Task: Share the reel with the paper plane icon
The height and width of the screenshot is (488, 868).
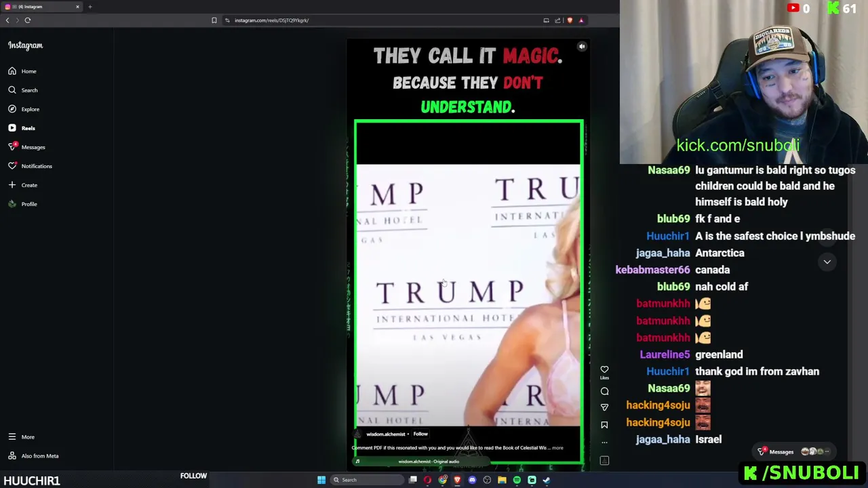Action: (x=604, y=407)
